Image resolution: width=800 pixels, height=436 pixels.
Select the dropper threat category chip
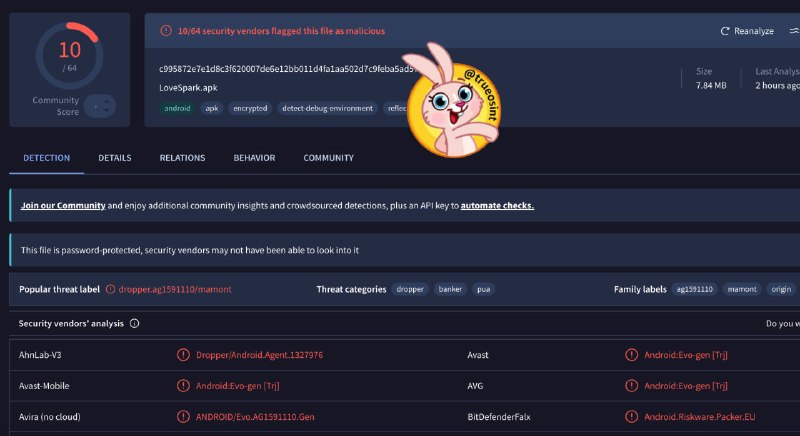click(410, 289)
